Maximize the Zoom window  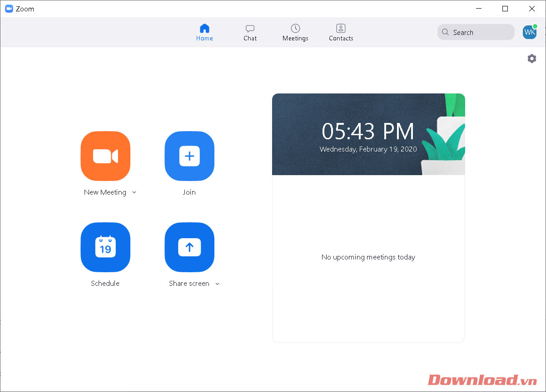tap(505, 9)
